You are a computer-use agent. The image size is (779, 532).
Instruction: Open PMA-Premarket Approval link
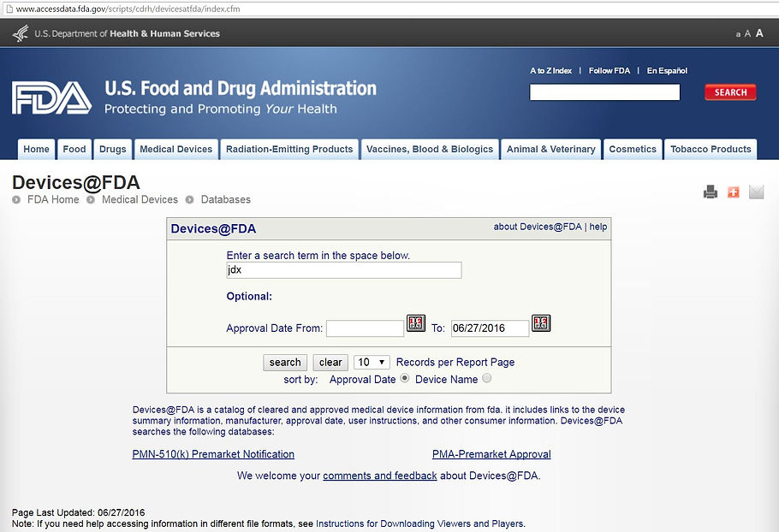(x=491, y=454)
